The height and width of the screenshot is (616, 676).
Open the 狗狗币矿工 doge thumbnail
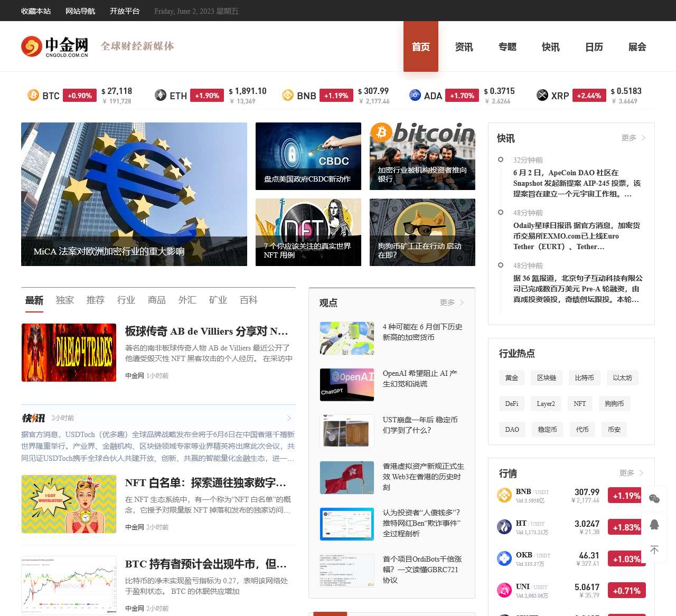point(422,232)
